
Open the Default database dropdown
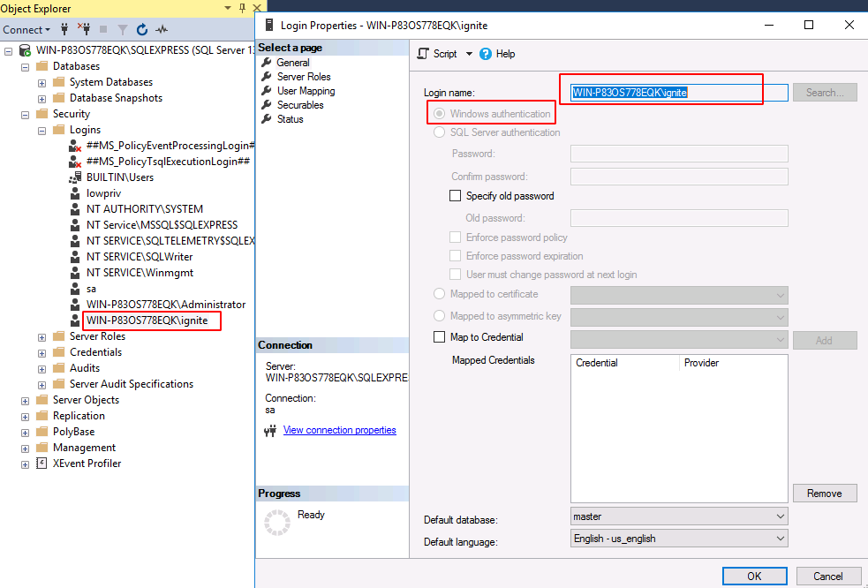click(x=679, y=516)
